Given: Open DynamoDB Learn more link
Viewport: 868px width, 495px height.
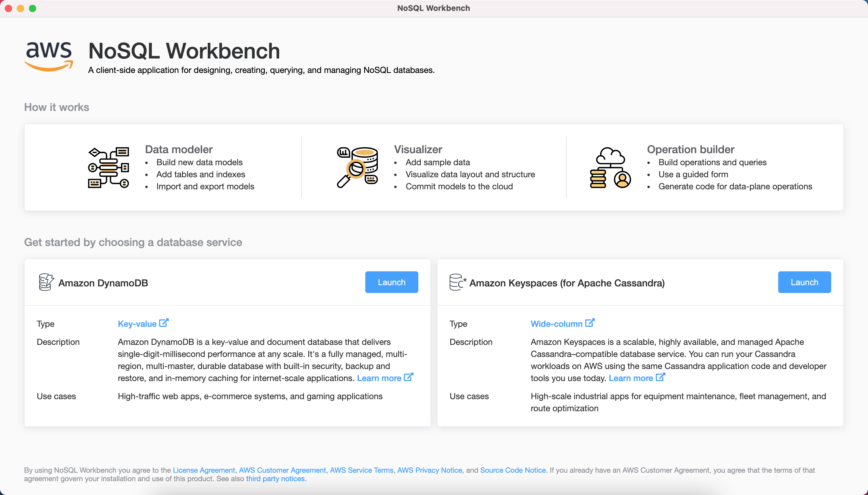Looking at the screenshot, I should (379, 378).
